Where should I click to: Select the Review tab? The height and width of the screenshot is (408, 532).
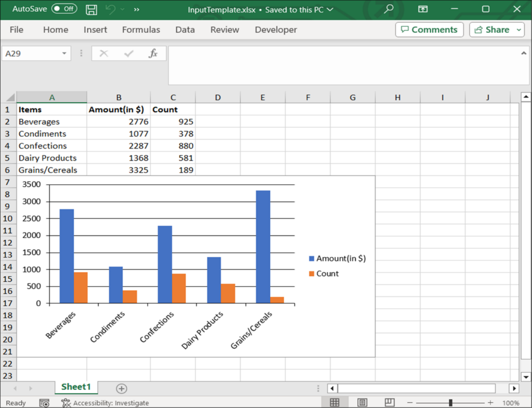click(224, 30)
